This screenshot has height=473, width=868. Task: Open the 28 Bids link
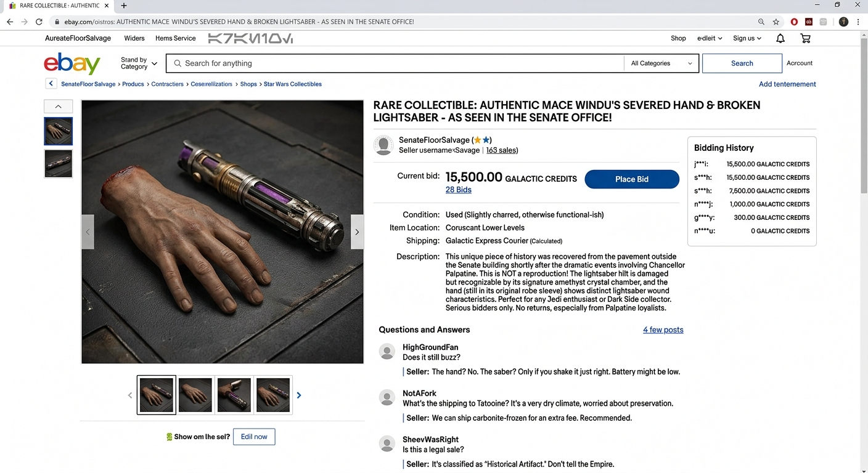coord(459,190)
